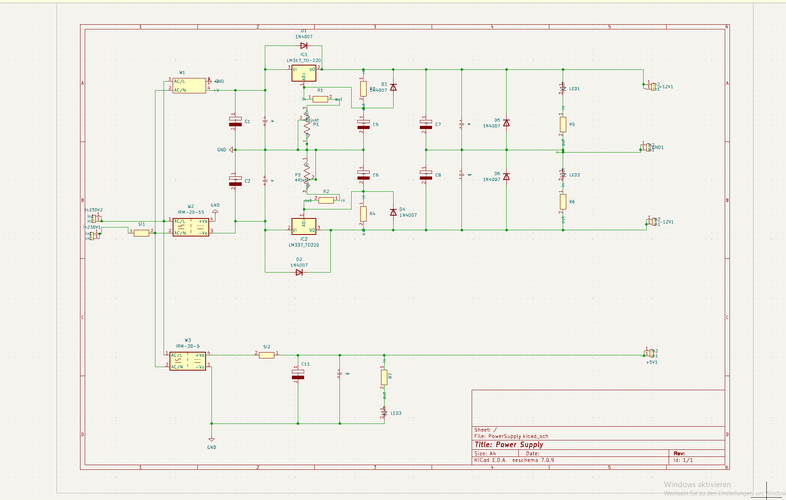The width and height of the screenshot is (786, 500).
Task: Select the LM317 regulator symbol IC1
Action: (304, 73)
